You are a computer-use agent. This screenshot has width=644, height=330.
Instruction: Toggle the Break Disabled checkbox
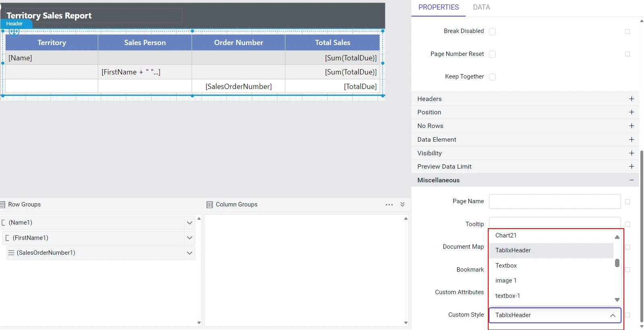coord(492,31)
